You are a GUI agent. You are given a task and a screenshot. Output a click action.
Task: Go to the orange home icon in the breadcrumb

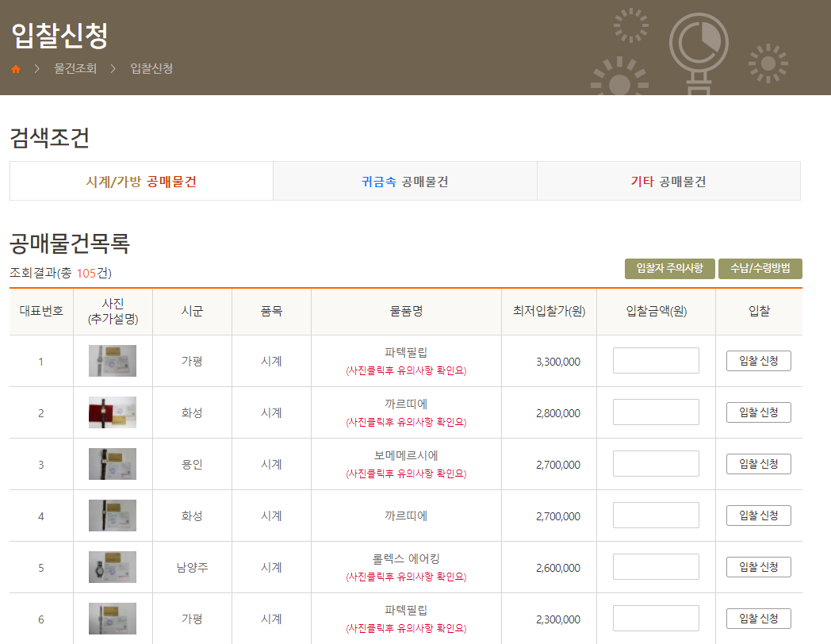pos(16,69)
